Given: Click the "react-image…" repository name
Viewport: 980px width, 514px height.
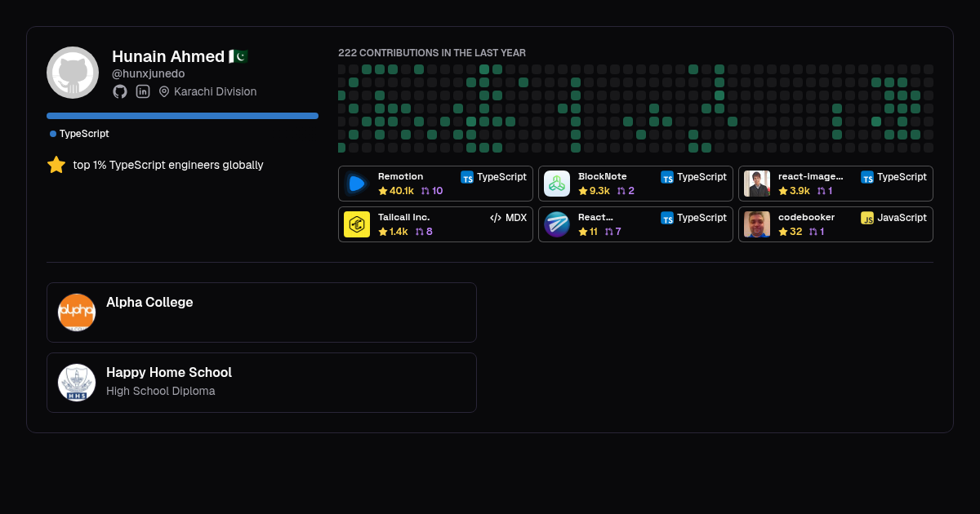Looking at the screenshot, I should 811,176.
